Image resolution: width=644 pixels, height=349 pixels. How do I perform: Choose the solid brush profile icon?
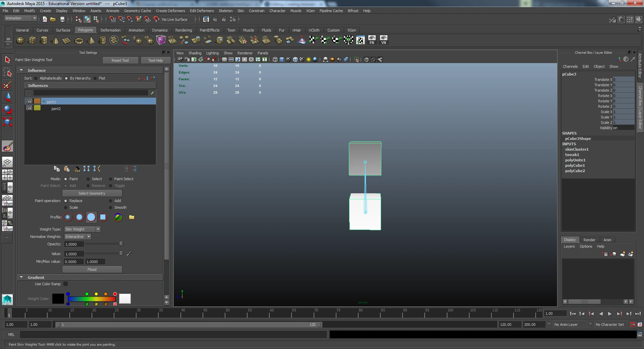tap(91, 217)
